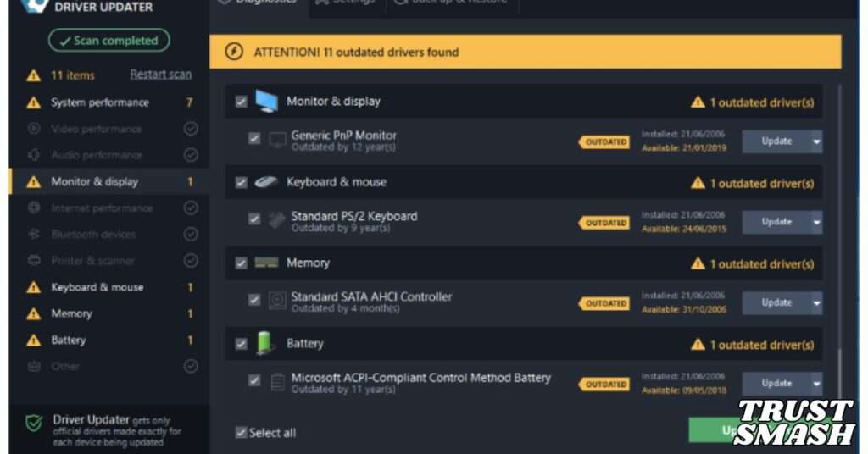Click the lightning bolt attention icon
The image size is (868, 454).
coord(233,52)
